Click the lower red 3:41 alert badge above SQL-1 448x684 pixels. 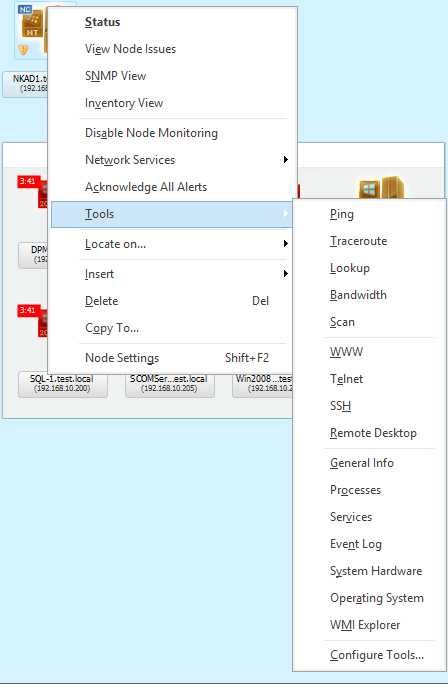(29, 311)
